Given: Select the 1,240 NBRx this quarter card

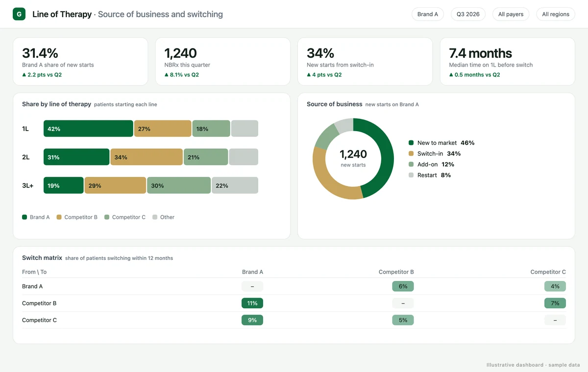Looking at the screenshot, I should point(222,62).
